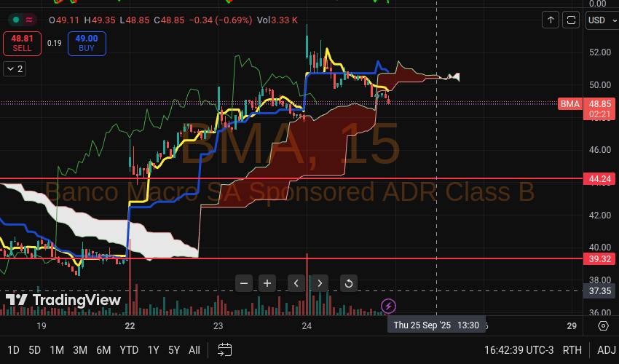
Task: Open timezone menu showing 16:42:39 UTC-3
Action: (519, 350)
